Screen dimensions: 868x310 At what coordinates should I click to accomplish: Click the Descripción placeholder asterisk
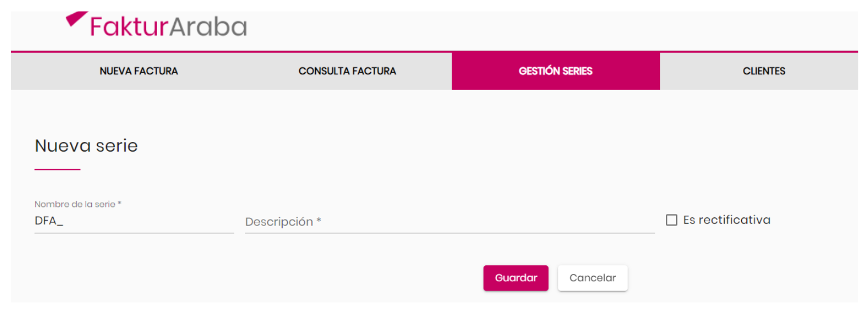[319, 221]
